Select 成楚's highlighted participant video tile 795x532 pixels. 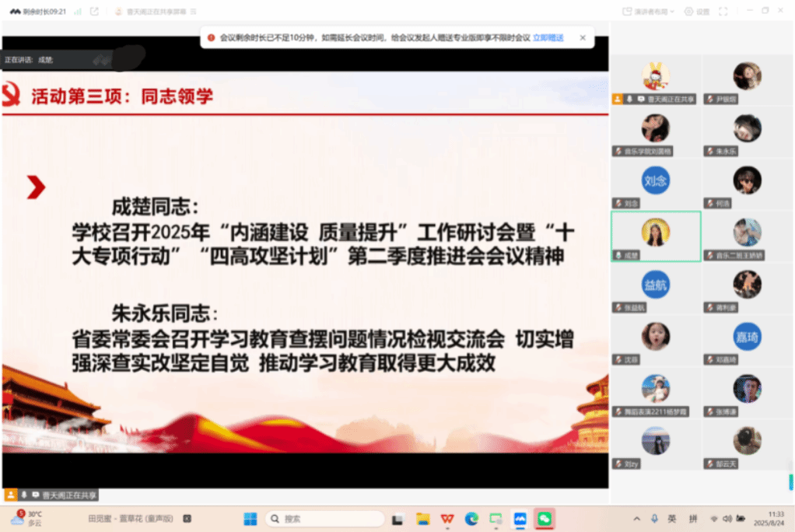click(x=656, y=236)
